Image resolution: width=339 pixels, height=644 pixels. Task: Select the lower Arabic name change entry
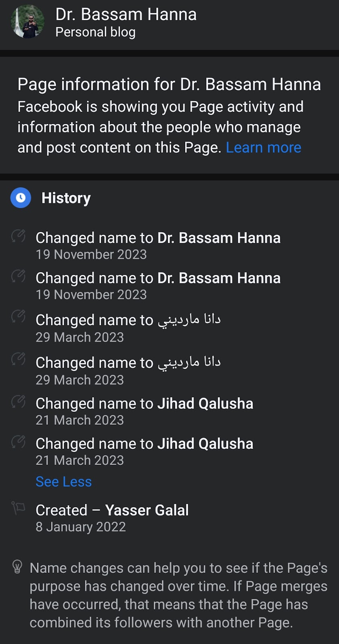pos(128,363)
